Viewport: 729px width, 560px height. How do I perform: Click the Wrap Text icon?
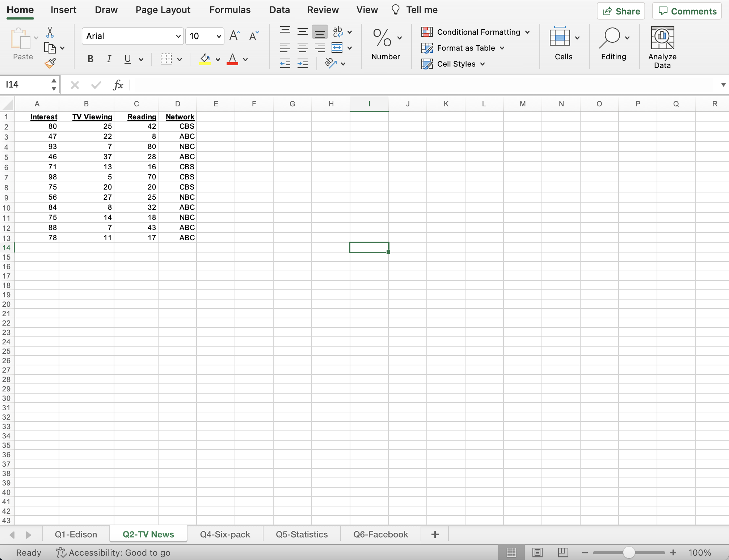(x=337, y=32)
